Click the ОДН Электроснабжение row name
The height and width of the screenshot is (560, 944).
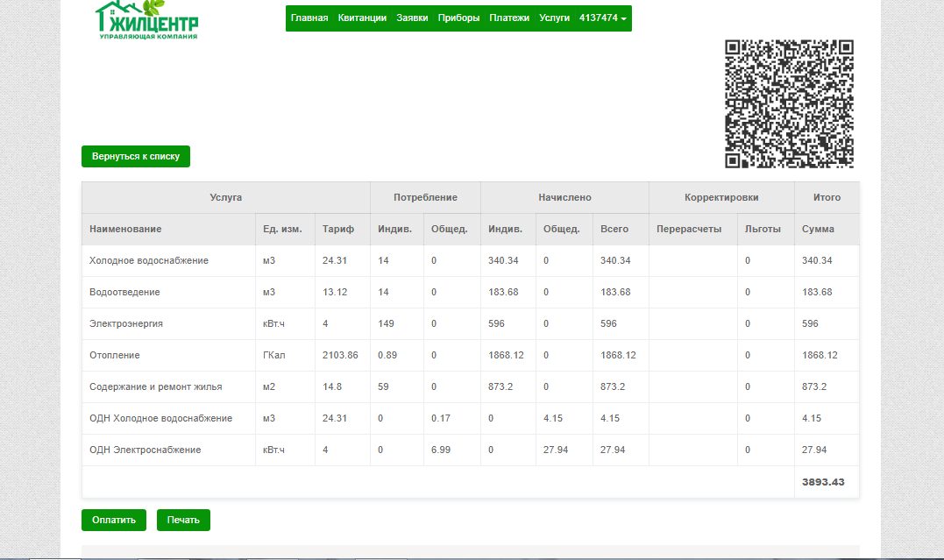pos(146,450)
